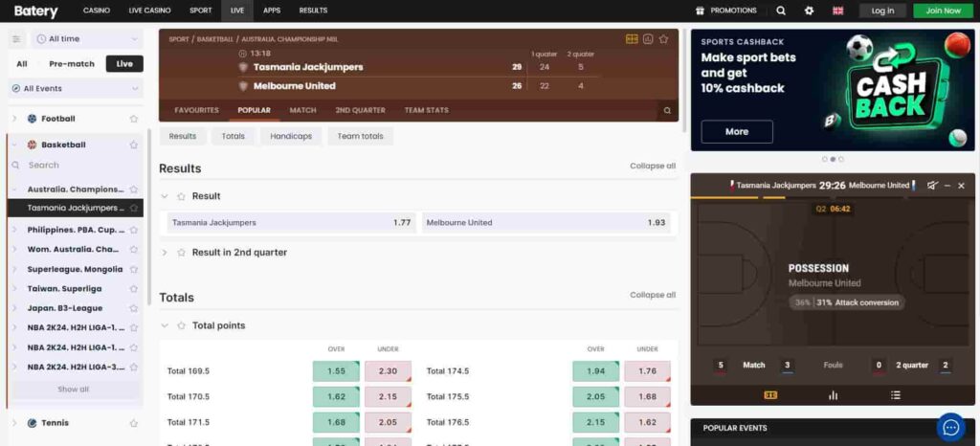Change language via UK flag icon
The height and width of the screenshot is (446, 980).
(838, 11)
